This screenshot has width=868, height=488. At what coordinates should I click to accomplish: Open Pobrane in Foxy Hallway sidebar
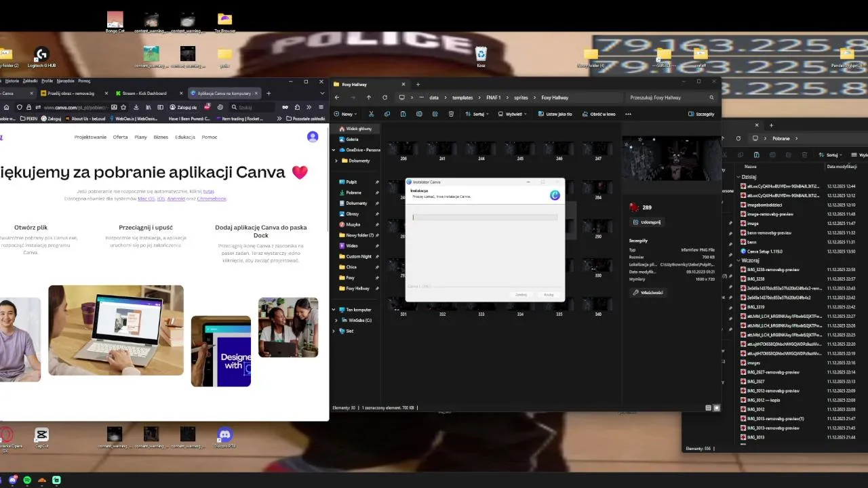353,192
